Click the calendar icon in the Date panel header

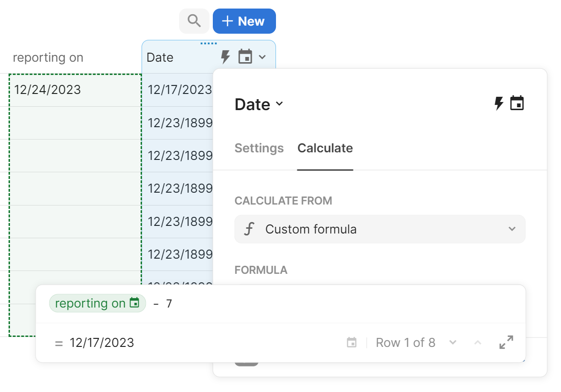pyautogui.click(x=517, y=103)
